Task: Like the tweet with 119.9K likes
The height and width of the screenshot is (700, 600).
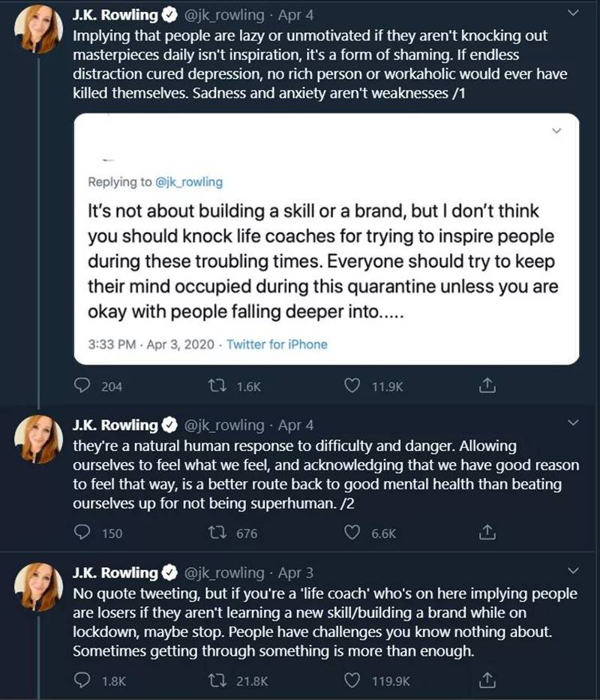Action: click(352, 680)
